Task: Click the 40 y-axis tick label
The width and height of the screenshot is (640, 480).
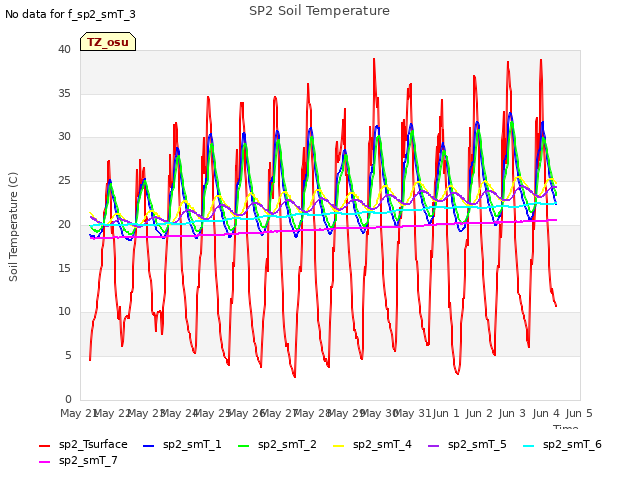Action: [64, 49]
